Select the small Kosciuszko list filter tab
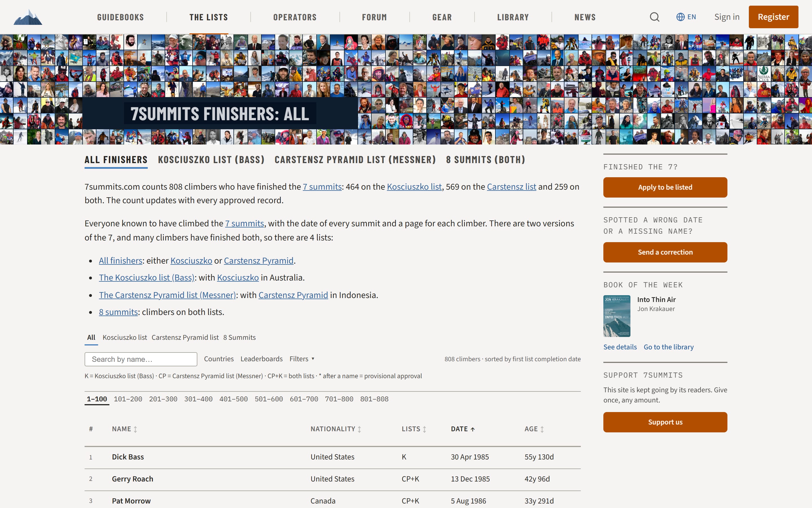 tap(125, 337)
